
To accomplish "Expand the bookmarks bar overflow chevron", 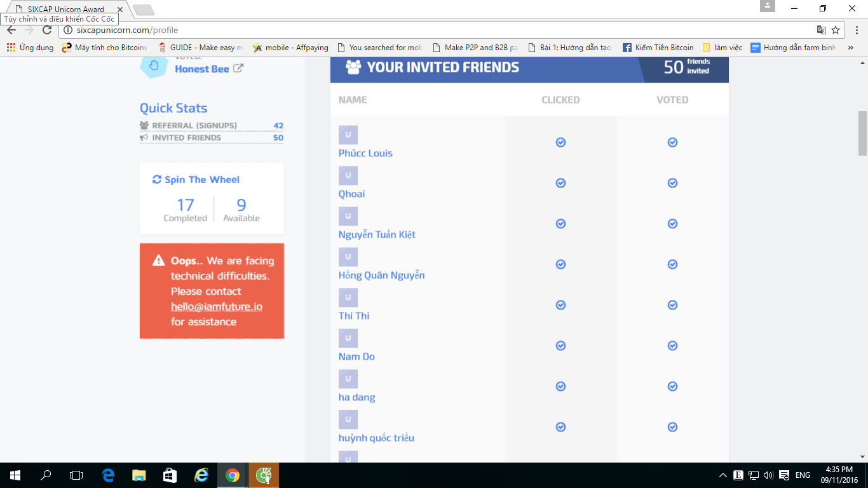I will click(851, 48).
